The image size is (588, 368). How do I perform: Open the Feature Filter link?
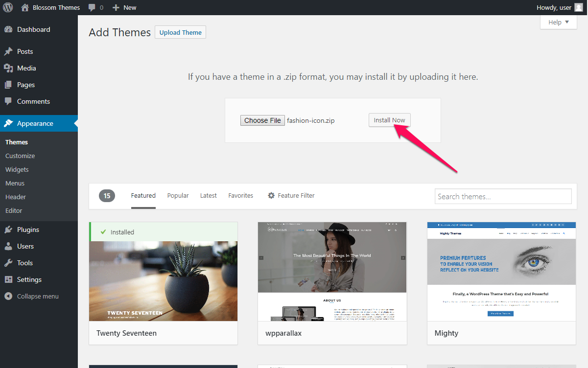pos(296,195)
